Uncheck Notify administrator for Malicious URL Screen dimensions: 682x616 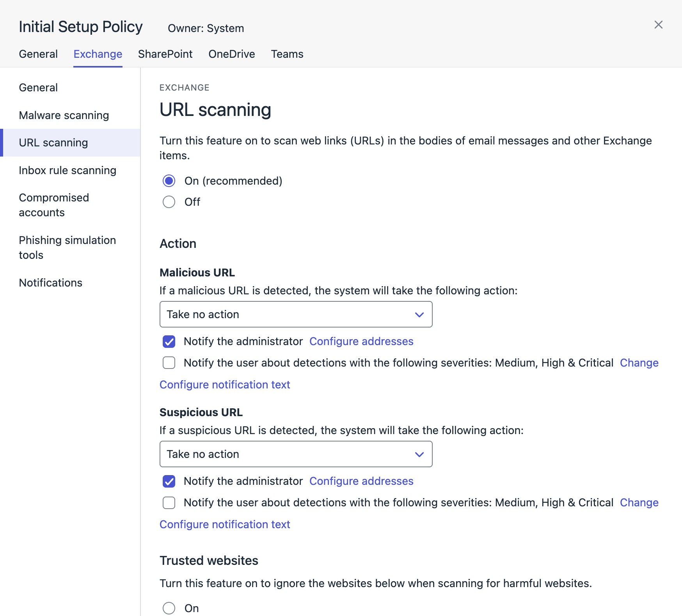(x=169, y=342)
